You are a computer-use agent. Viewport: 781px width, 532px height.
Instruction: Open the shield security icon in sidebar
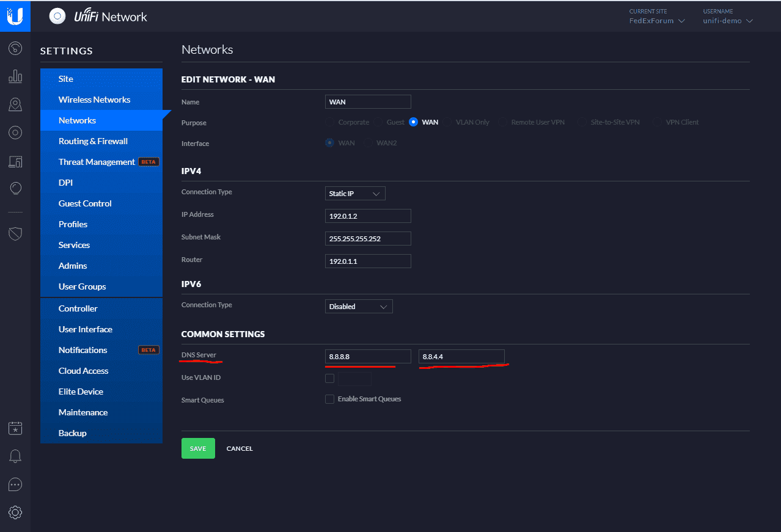[15, 233]
